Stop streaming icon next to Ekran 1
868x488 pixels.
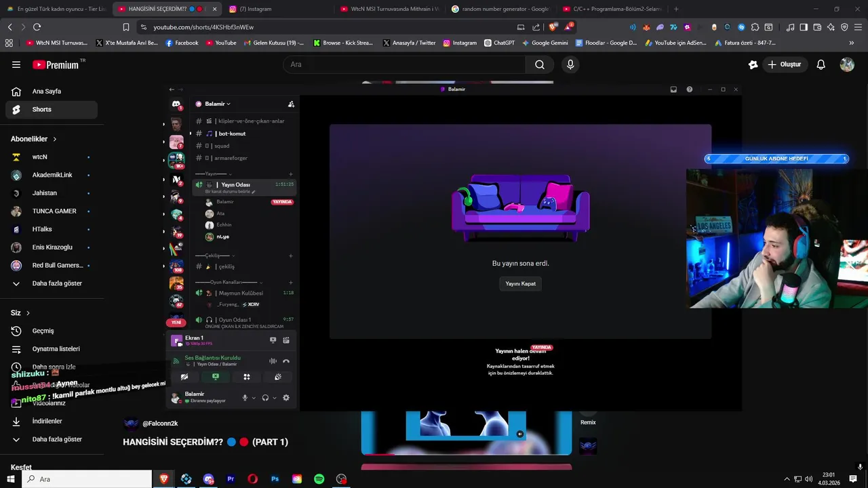click(x=273, y=340)
